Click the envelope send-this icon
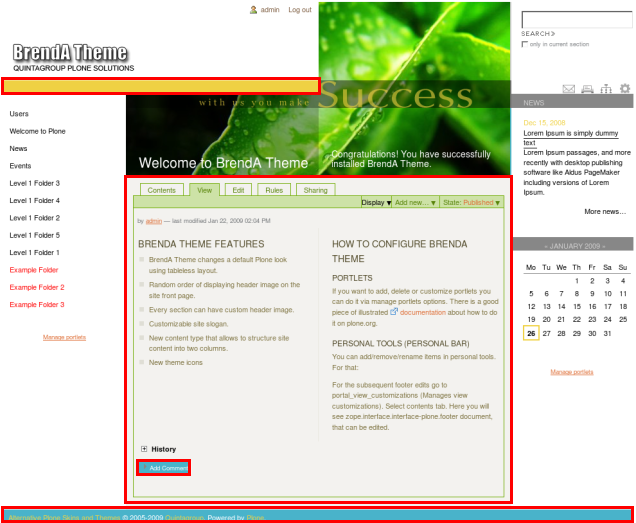The image size is (636, 523). click(x=569, y=88)
